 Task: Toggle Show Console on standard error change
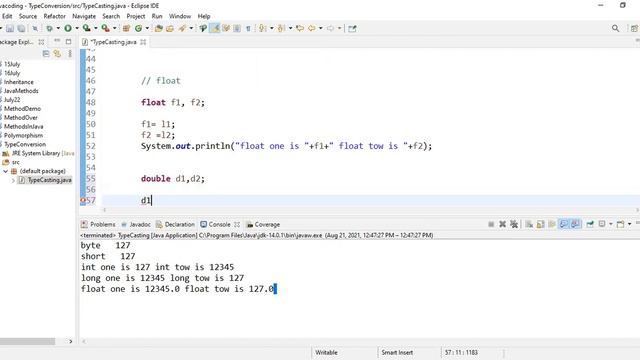(576, 224)
